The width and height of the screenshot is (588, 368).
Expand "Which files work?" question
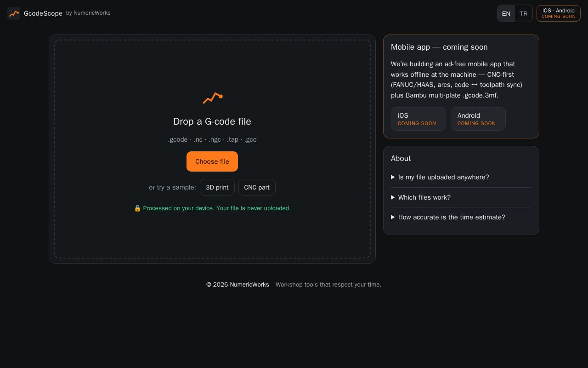click(461, 197)
